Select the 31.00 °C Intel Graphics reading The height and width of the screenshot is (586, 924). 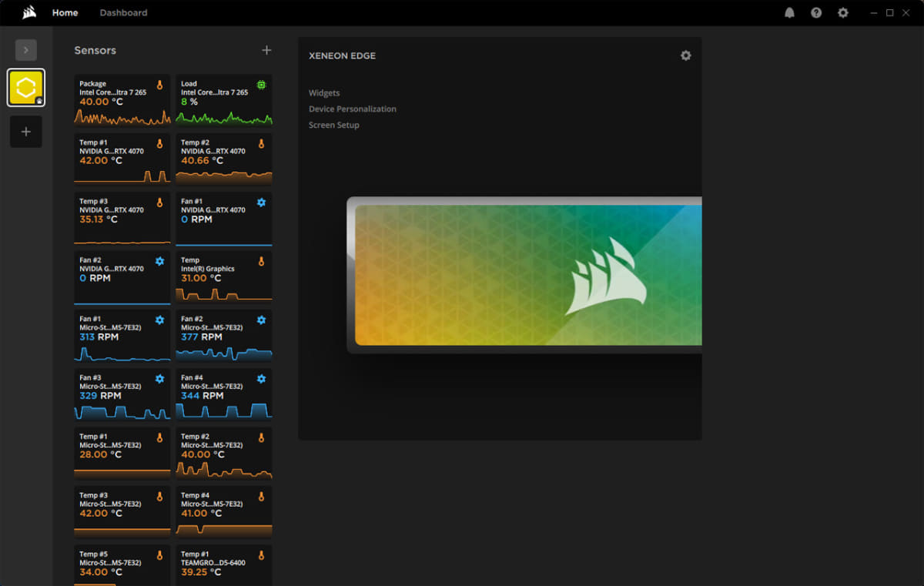(x=201, y=278)
